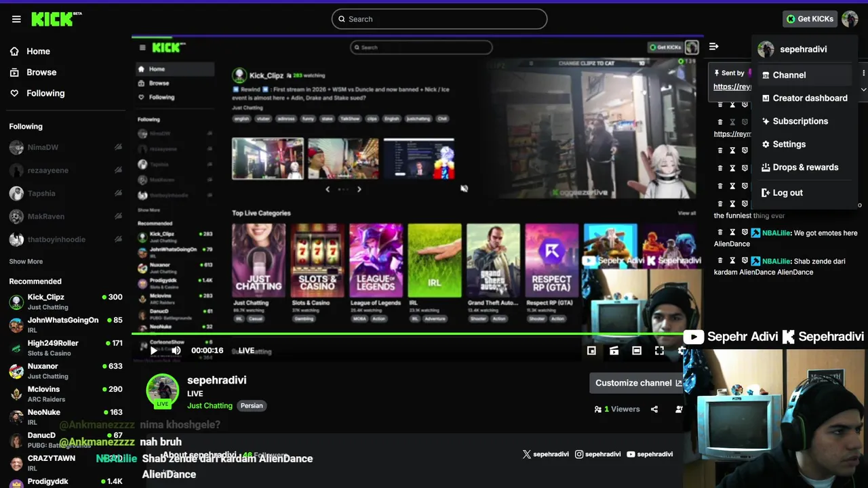Delete the 'We got emotes here' message via trash icon

click(720, 232)
